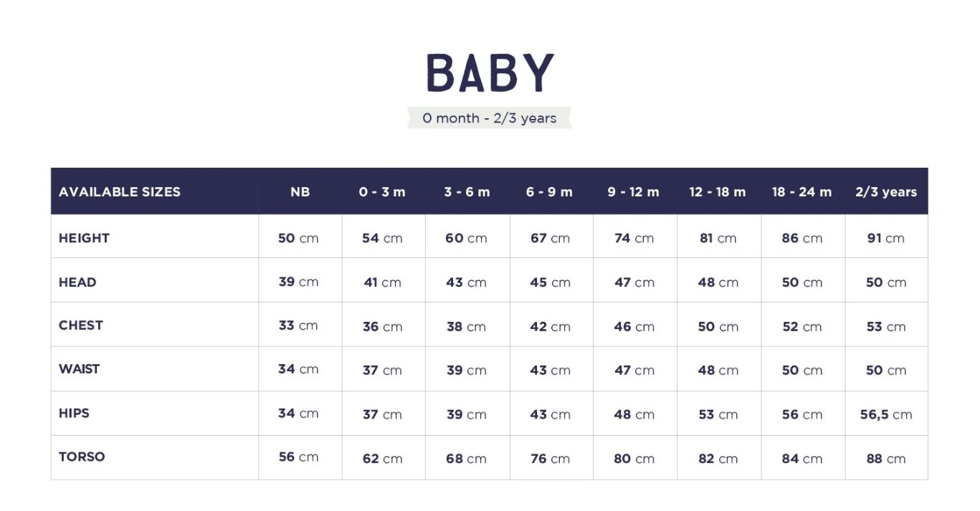Click the BABY title heading

490,73
